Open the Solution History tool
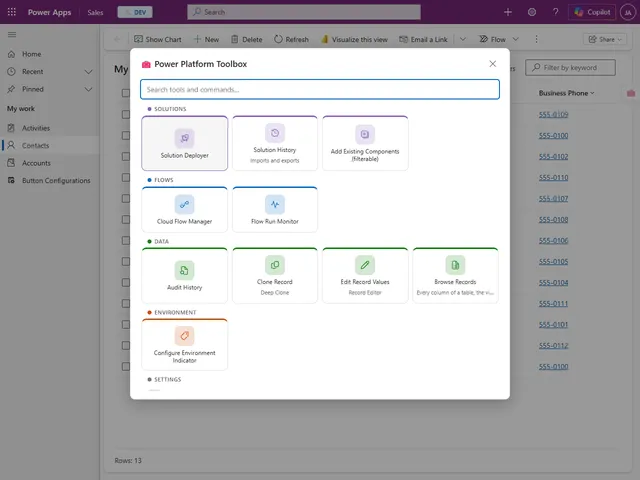 [x=275, y=143]
